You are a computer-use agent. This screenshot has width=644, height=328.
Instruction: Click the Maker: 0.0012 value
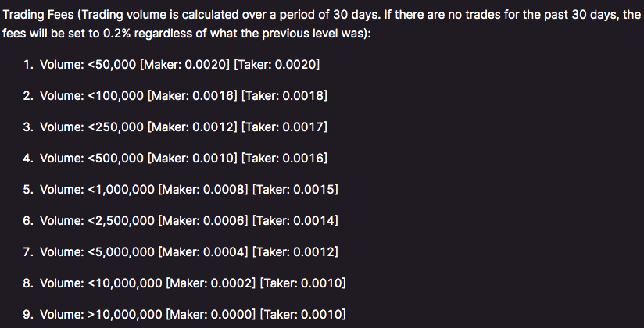point(192,127)
